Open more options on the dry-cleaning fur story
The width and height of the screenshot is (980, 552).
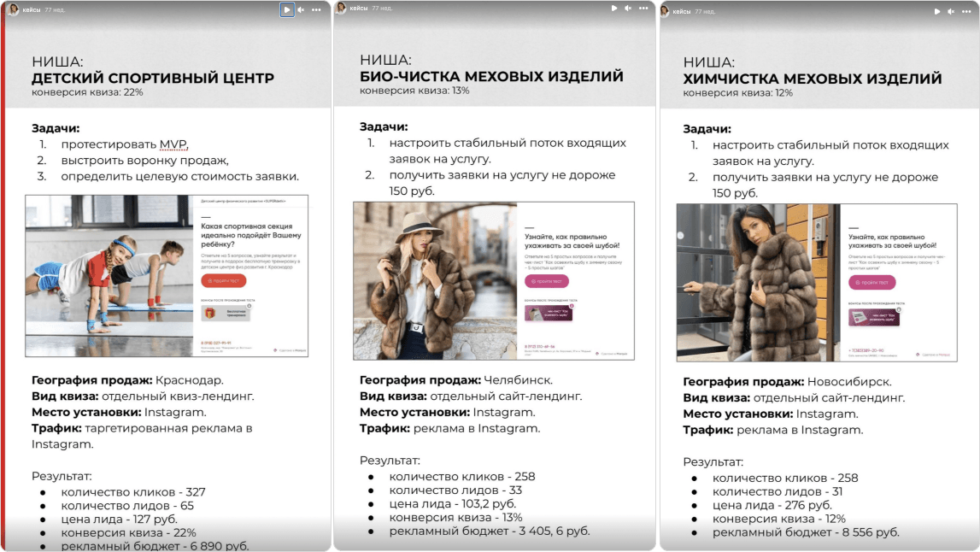click(x=967, y=11)
